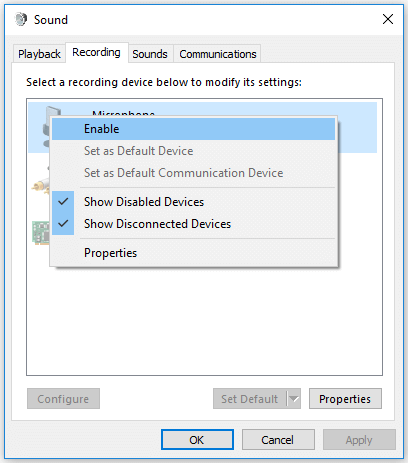Click the Recording tab

97,52
